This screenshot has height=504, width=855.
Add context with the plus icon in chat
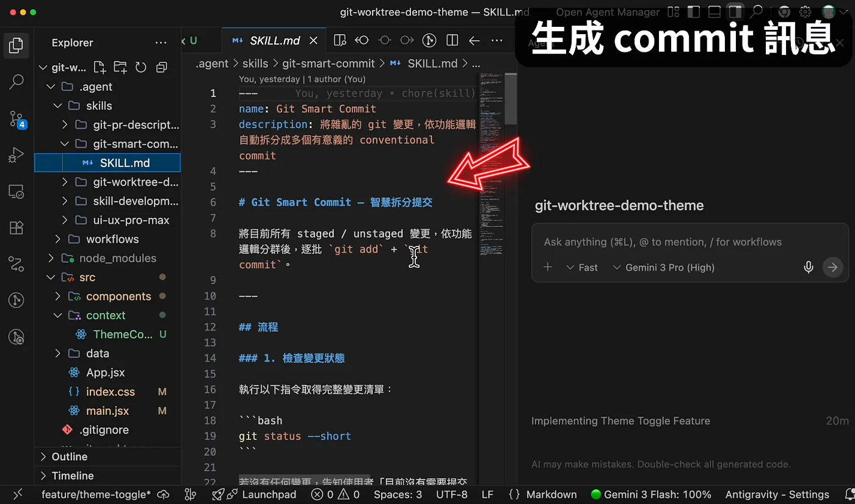[x=548, y=267]
